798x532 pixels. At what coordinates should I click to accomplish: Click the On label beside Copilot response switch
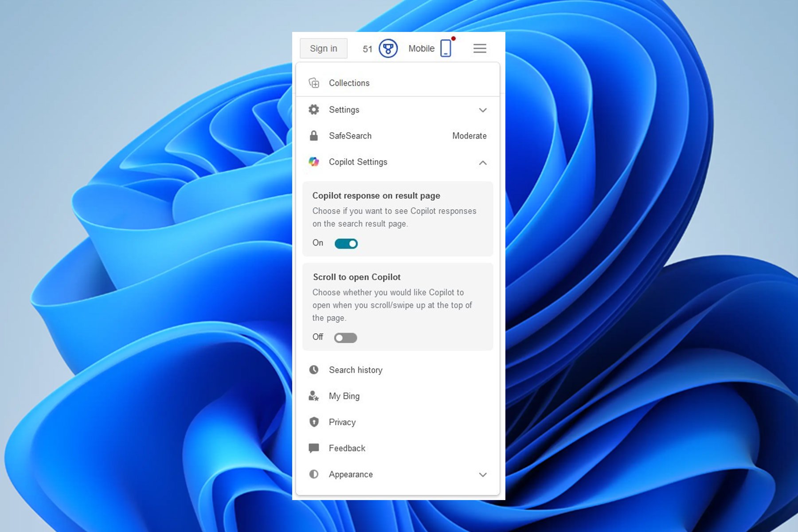318,243
